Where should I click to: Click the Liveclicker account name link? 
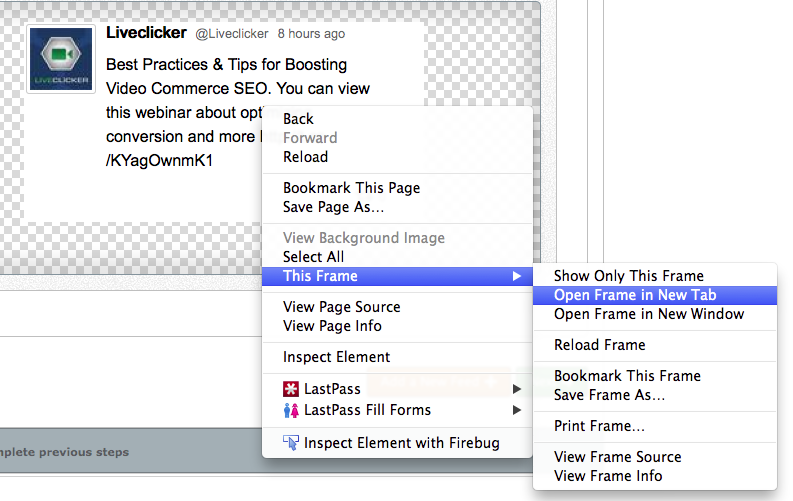click(146, 33)
